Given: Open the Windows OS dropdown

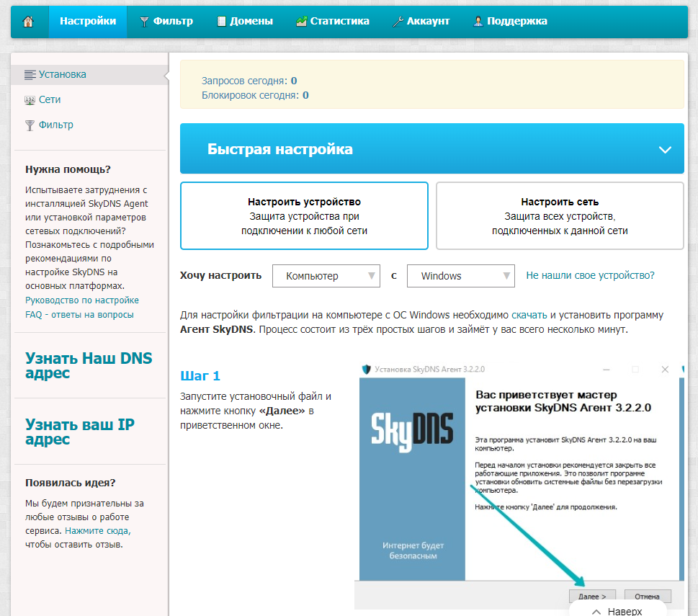Looking at the screenshot, I should coord(461,276).
